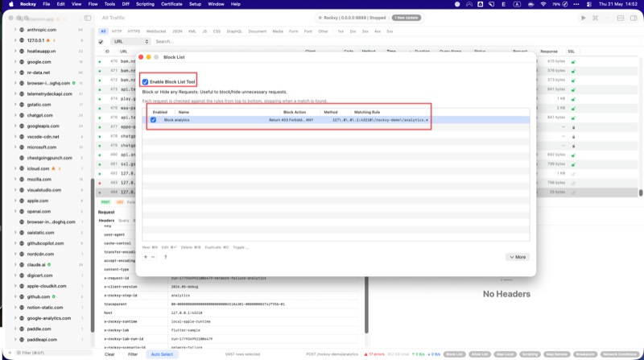This screenshot has width=644, height=360.
Task: Toggle the sidebar panel icon
Action: pyautogui.click(x=88, y=18)
